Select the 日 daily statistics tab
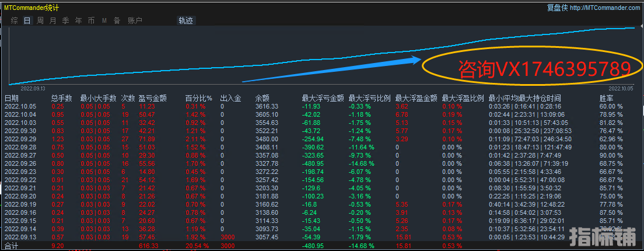This screenshot has height=251, width=644. 27,20
